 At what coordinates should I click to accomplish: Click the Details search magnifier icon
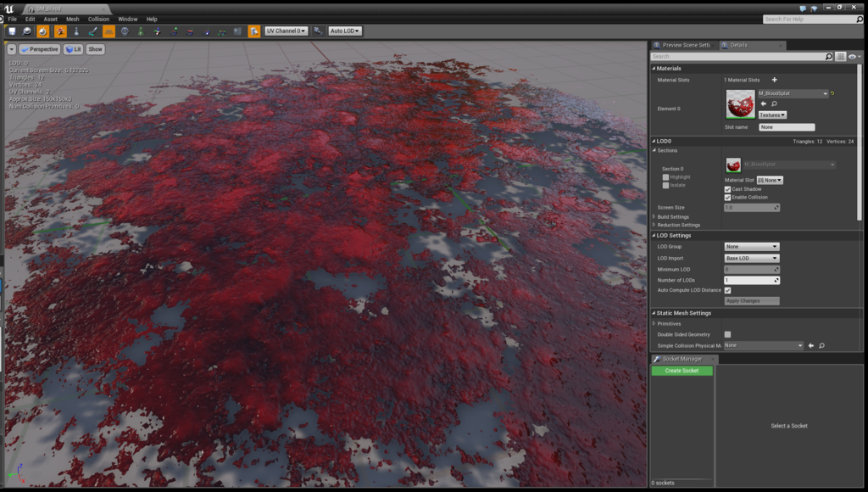(829, 57)
